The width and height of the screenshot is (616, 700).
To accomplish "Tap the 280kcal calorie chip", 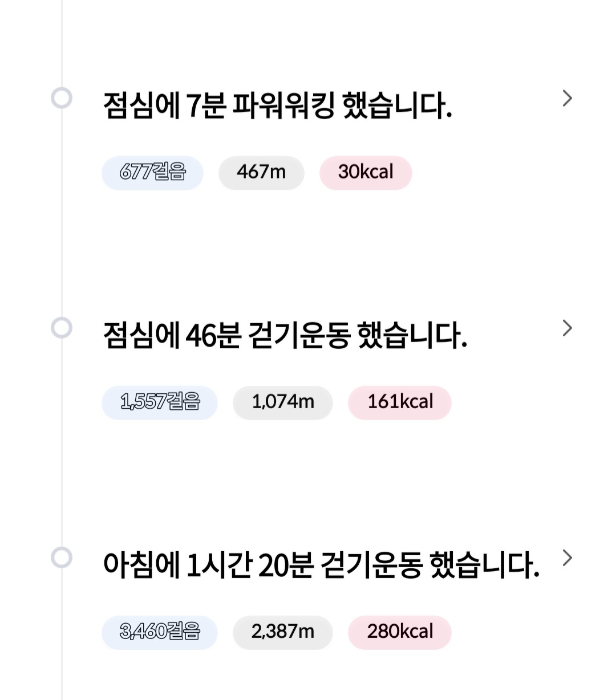I will [400, 632].
